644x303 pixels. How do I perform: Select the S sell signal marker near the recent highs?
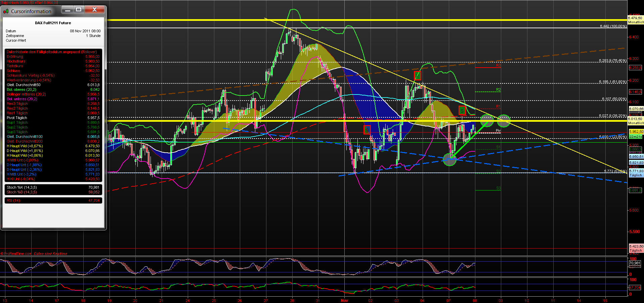[462, 111]
